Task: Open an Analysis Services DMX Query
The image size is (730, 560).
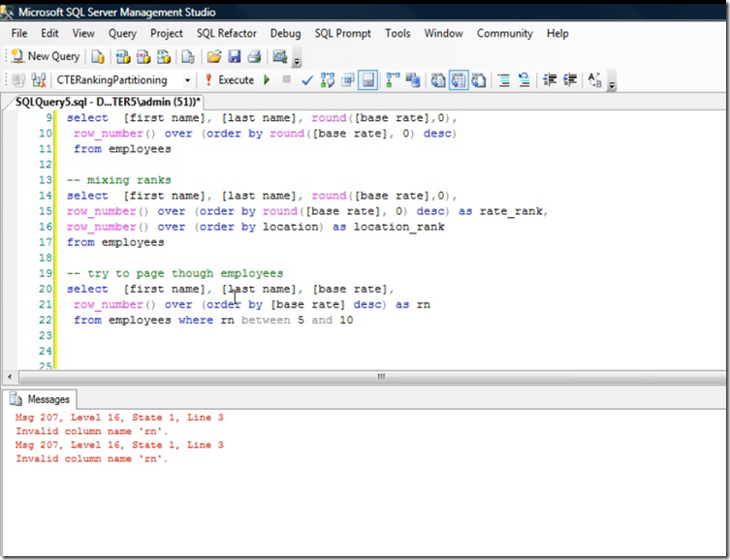Action: click(x=143, y=57)
